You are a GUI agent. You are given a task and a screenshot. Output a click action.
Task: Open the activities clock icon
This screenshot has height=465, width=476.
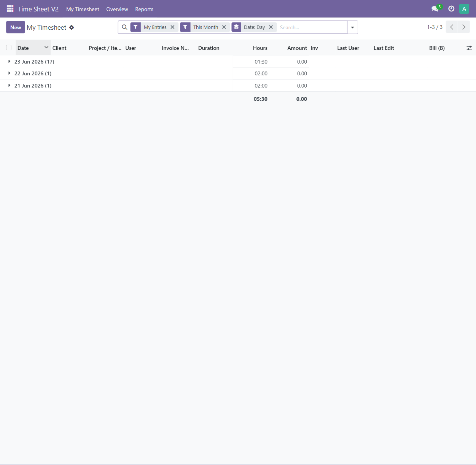coord(451,9)
